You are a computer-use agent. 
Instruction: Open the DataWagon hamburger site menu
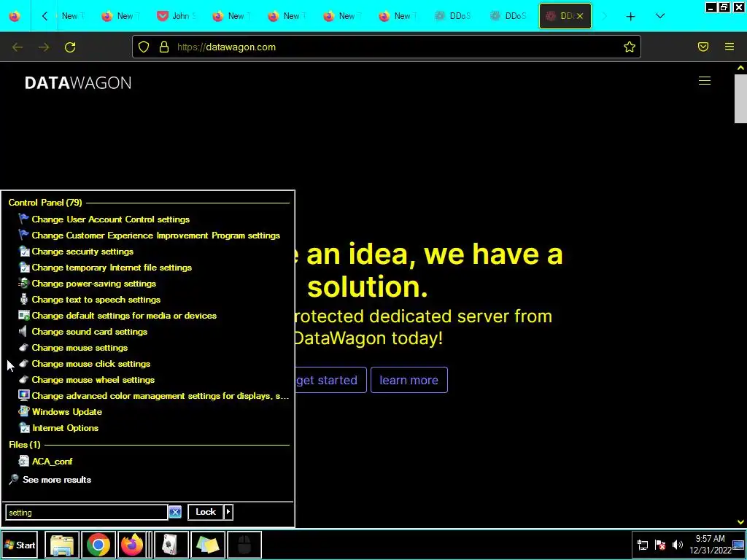coord(705,81)
